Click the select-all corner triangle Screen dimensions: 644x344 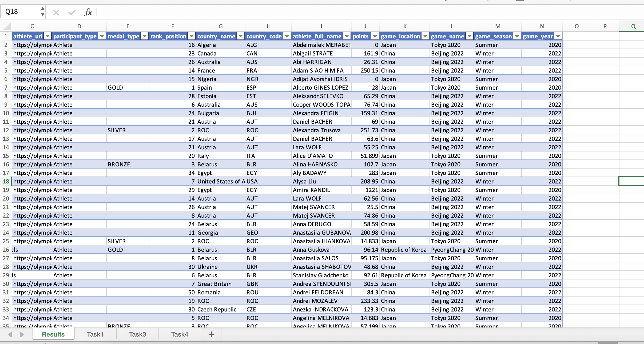[x=7, y=26]
